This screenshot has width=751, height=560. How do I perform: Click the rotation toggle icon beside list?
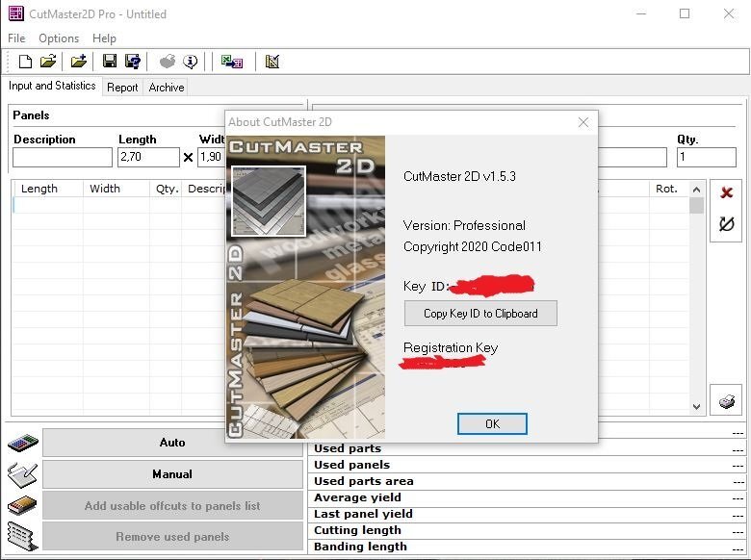tap(726, 224)
